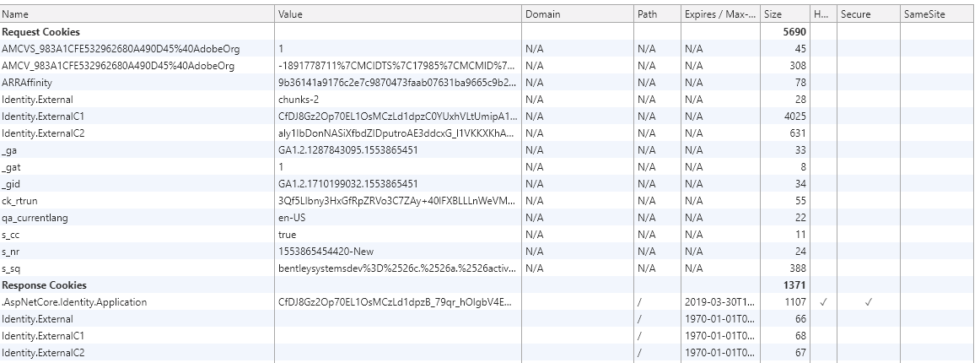This screenshot has height=363, width=980.
Task: Click the size value 67
Action: pos(800,352)
